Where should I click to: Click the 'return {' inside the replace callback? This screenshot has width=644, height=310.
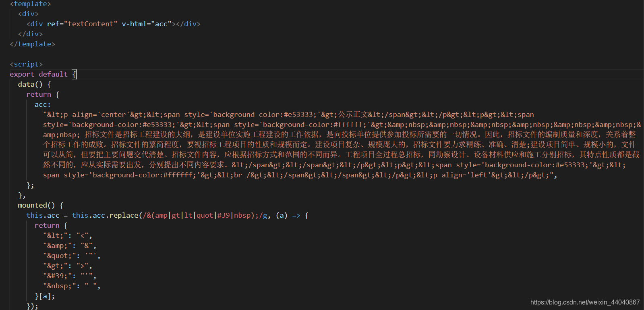(x=51, y=225)
